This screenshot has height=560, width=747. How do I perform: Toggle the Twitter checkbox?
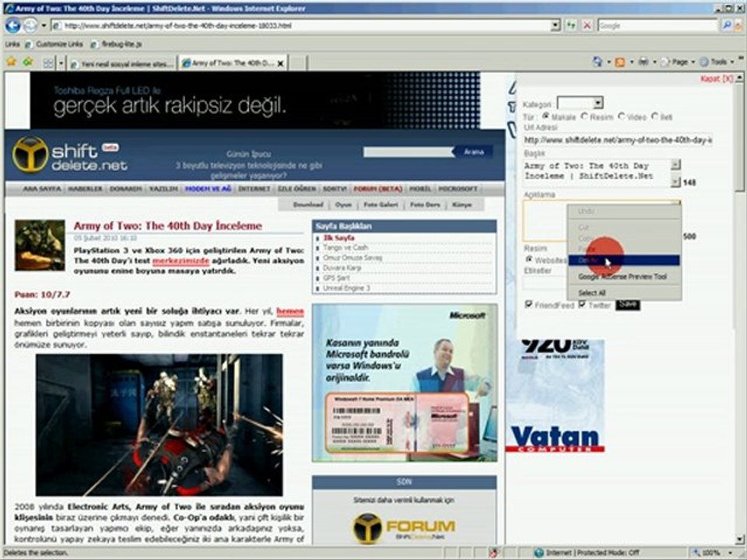[582, 304]
